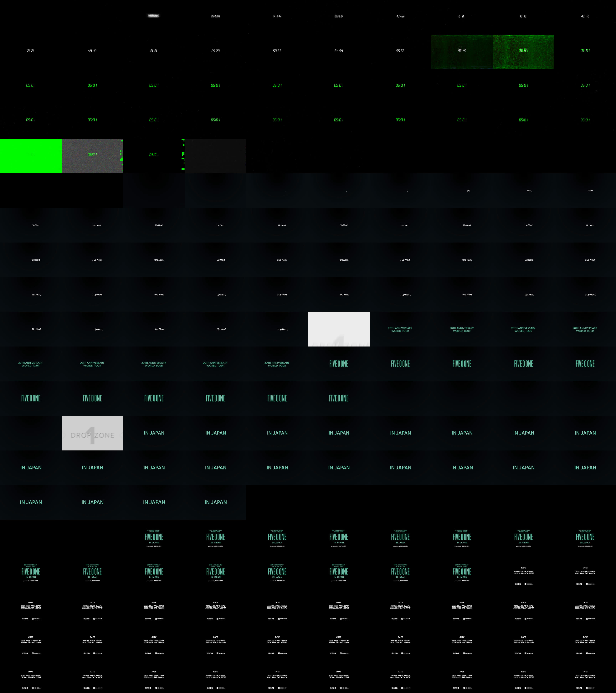Image resolution: width=616 pixels, height=693 pixels.
Task: Select the frame showing "21 21"
Action: click(31, 52)
